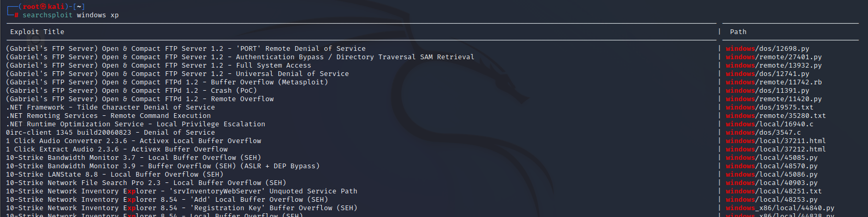Select the windows/dos/3547.c path
The image size is (868, 217).
(763, 133)
